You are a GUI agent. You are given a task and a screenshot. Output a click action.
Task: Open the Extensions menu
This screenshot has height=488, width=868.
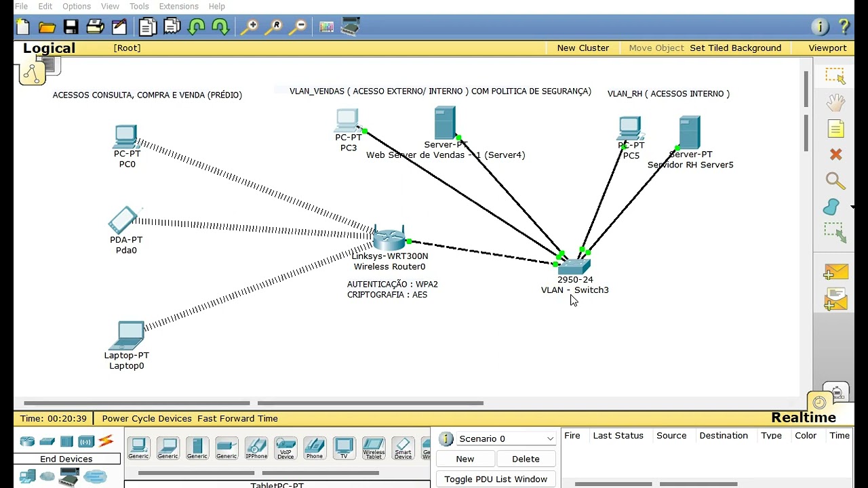point(179,6)
